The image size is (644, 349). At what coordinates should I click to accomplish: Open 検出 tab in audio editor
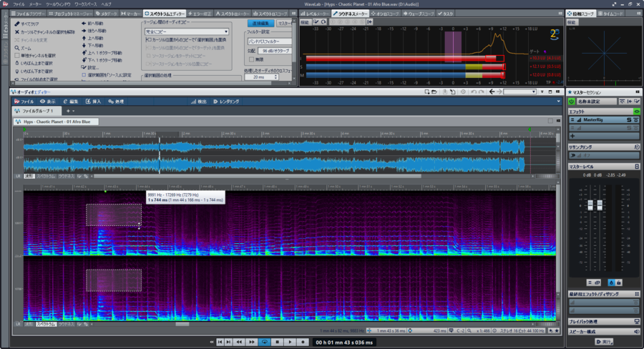click(x=199, y=102)
